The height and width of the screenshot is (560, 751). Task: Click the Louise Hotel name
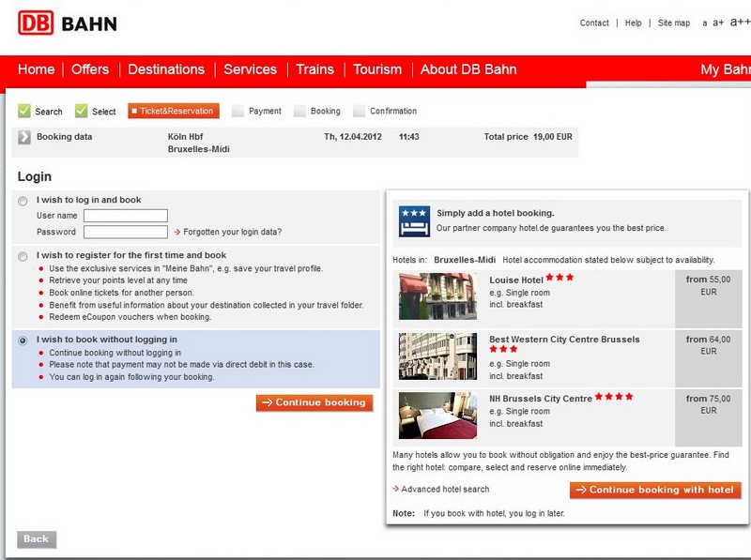pyautogui.click(x=516, y=280)
